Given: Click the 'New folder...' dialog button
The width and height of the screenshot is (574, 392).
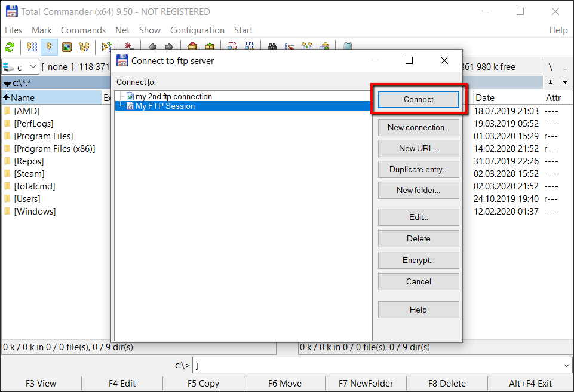Looking at the screenshot, I should pos(419,190).
